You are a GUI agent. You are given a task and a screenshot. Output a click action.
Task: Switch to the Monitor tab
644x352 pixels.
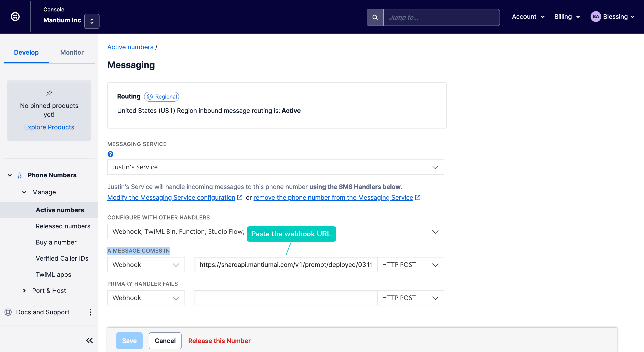pos(72,52)
